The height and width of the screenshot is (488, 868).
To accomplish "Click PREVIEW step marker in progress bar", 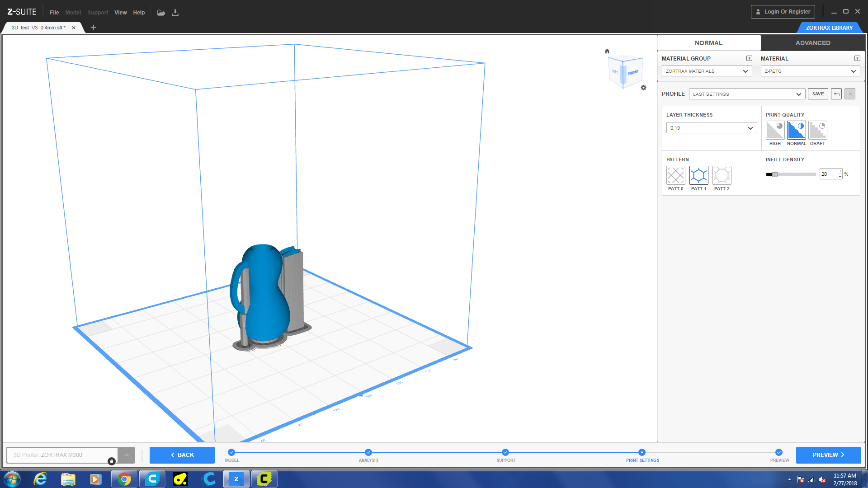I will coord(779,452).
